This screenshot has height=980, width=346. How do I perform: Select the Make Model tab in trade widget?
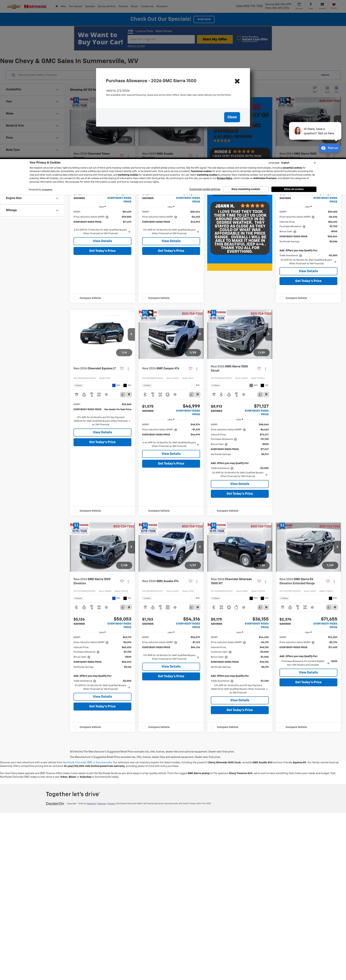click(x=163, y=31)
